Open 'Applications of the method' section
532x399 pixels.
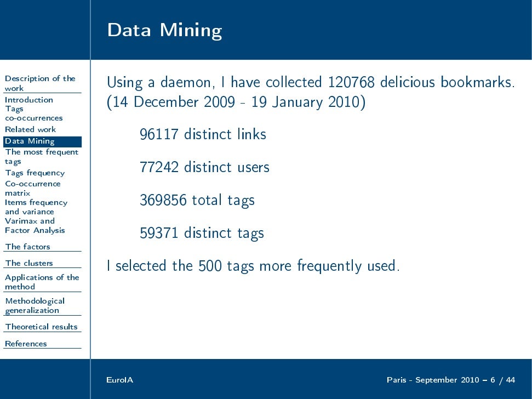(x=42, y=282)
